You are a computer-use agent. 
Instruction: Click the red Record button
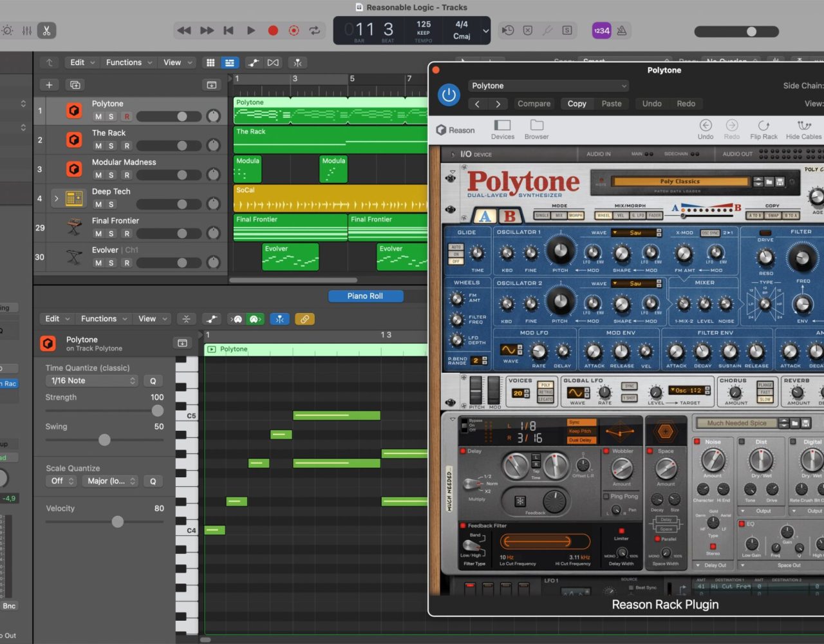(x=273, y=30)
